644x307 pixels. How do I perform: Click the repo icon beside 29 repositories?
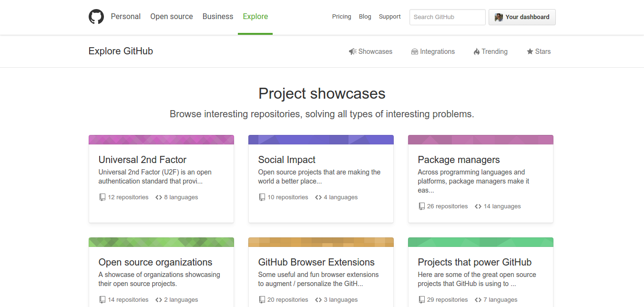421,300
